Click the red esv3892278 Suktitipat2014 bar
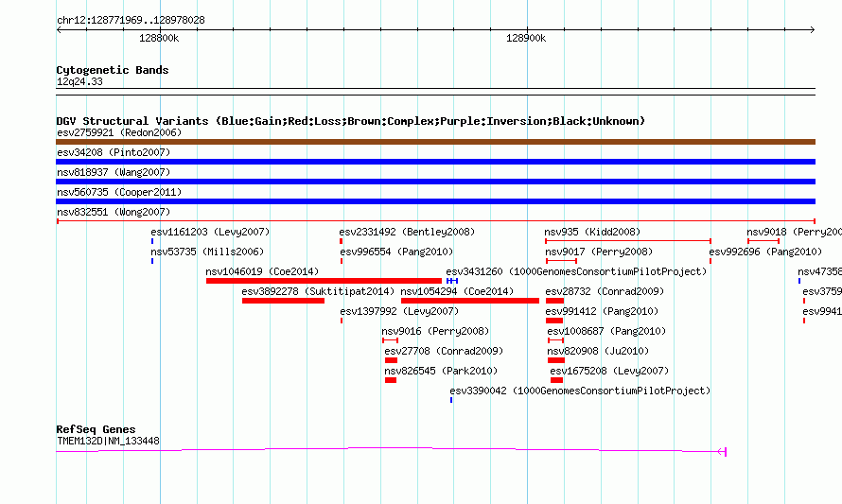Image resolution: width=842 pixels, height=504 pixels. [x=283, y=301]
